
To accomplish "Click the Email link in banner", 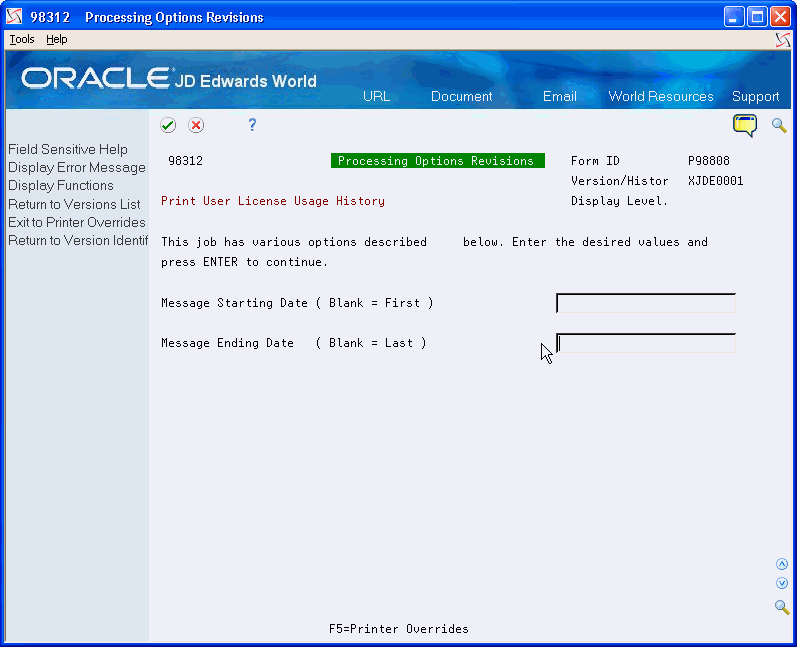I will (x=560, y=97).
